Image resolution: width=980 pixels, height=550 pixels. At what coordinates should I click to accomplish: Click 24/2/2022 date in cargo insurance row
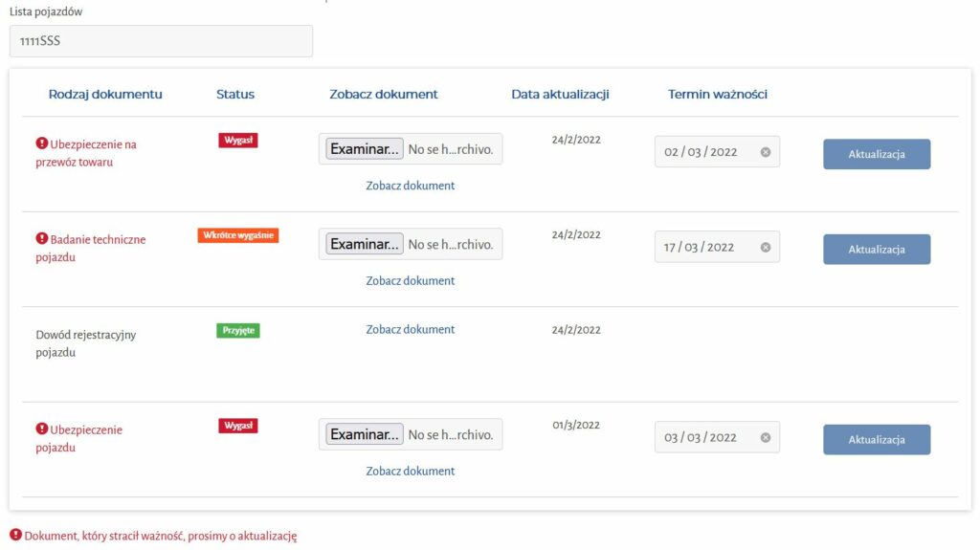575,140
